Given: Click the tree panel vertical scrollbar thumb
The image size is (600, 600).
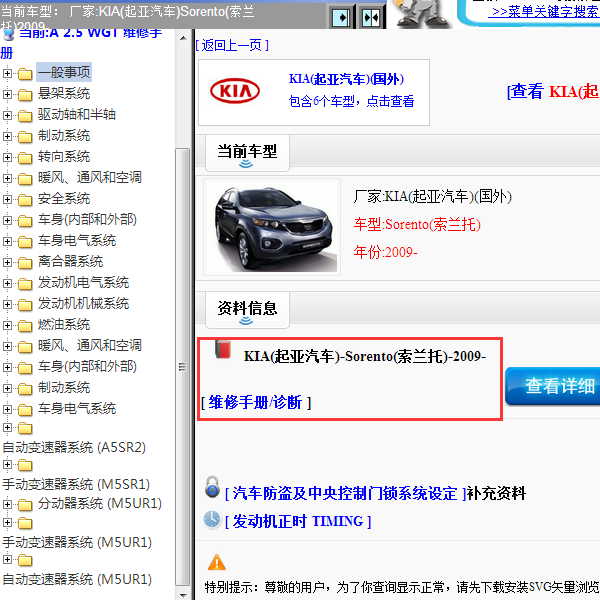Looking at the screenshot, I should click(x=183, y=367).
